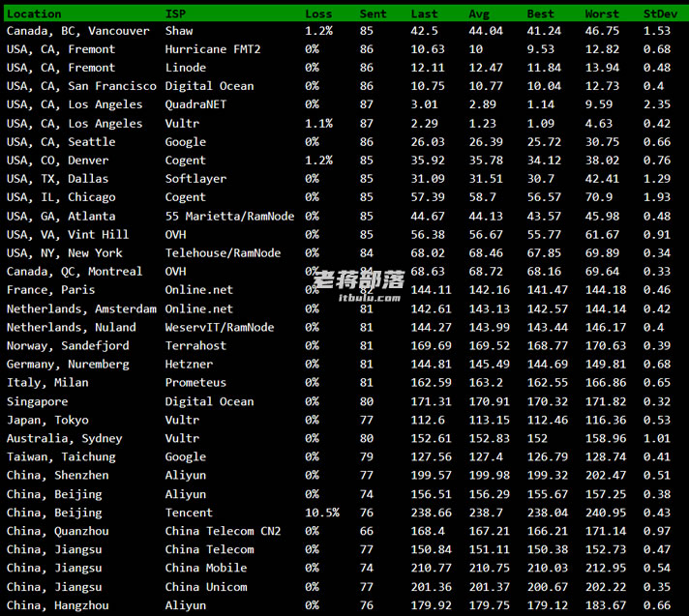Select 'USA, IL, Chicago' location
The height and width of the screenshot is (616, 689).
click(61, 197)
